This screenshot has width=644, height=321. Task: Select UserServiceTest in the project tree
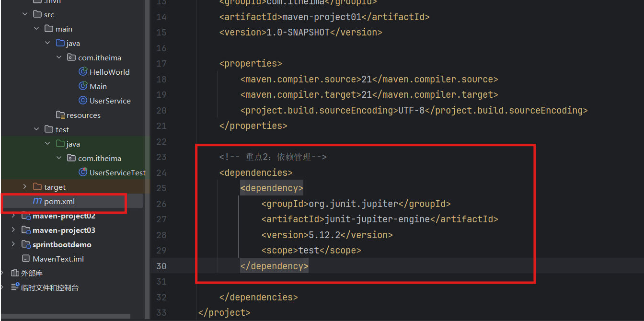coord(117,172)
